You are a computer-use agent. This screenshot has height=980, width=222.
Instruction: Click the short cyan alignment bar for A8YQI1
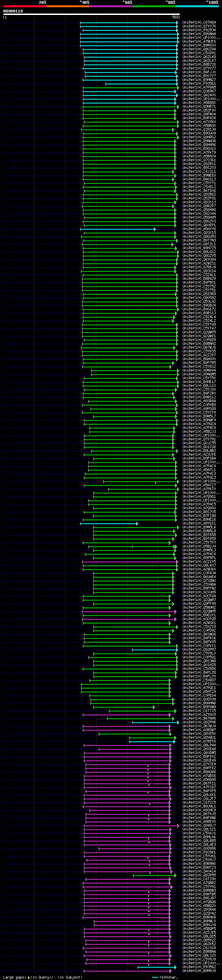[x=109, y=524]
